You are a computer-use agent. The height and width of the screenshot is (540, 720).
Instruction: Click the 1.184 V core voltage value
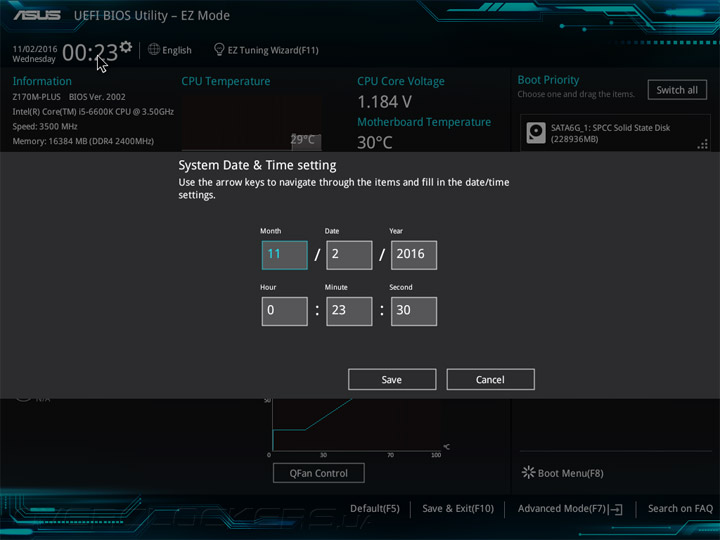[x=384, y=102]
